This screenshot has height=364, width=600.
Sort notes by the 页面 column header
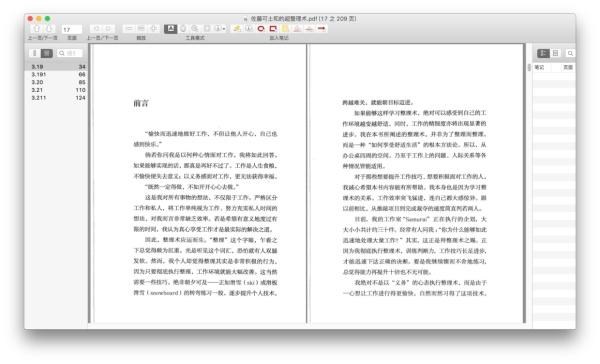[x=568, y=67]
